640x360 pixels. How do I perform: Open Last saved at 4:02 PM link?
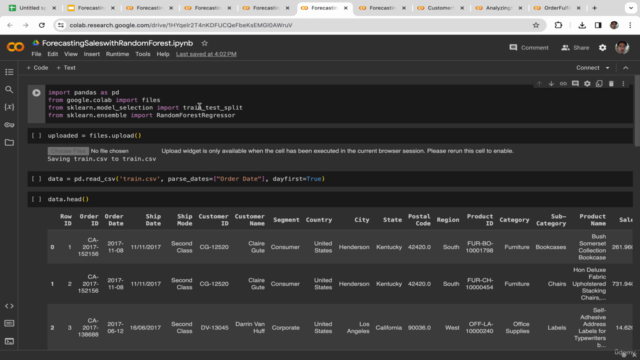(x=206, y=54)
